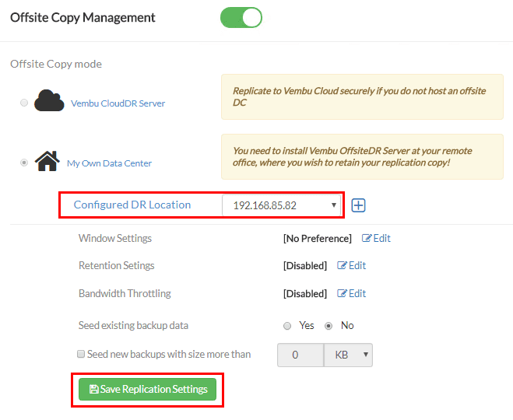The height and width of the screenshot is (420, 513).
Task: Click the edit pencil icon for Bandwidth Throttling
Action: click(x=342, y=294)
